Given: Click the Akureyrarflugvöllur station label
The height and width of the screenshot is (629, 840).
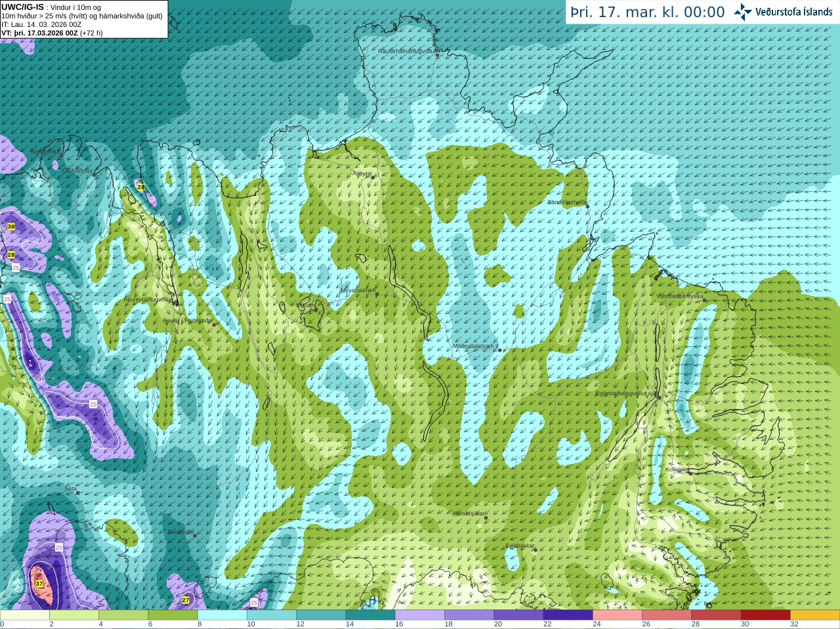Looking at the screenshot, I should coord(148,299).
